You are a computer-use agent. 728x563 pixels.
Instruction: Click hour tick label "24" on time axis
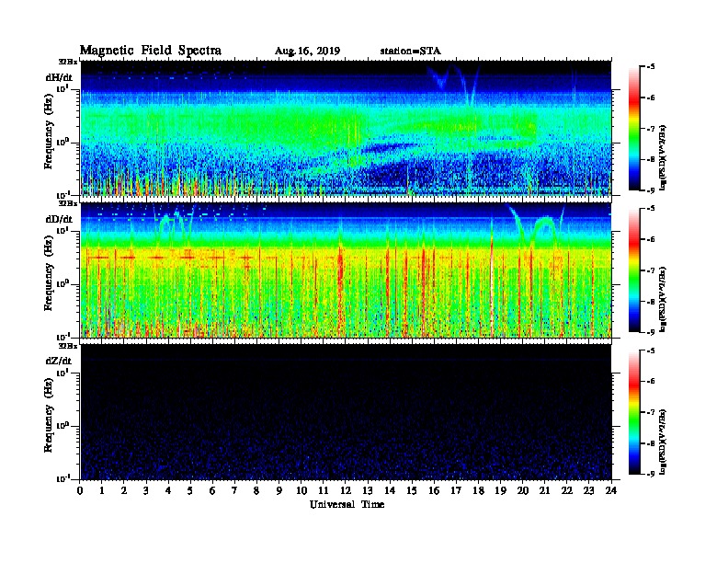(611, 490)
